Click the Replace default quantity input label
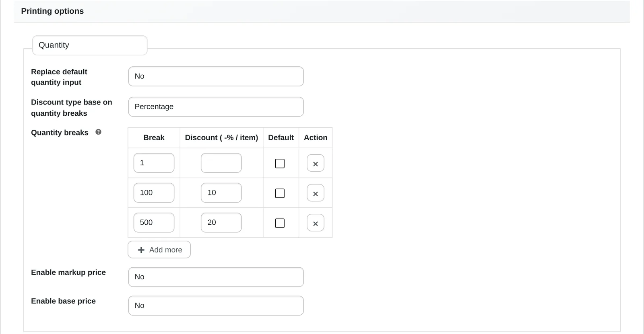 point(59,77)
